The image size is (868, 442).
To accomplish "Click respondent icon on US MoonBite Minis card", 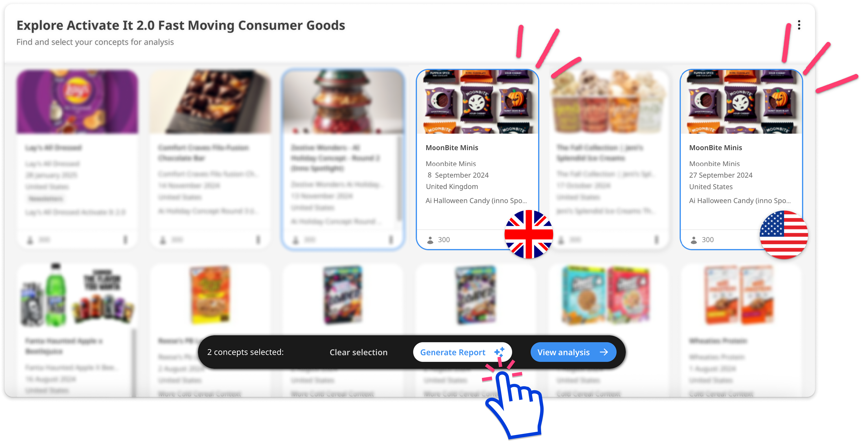I will tap(694, 240).
